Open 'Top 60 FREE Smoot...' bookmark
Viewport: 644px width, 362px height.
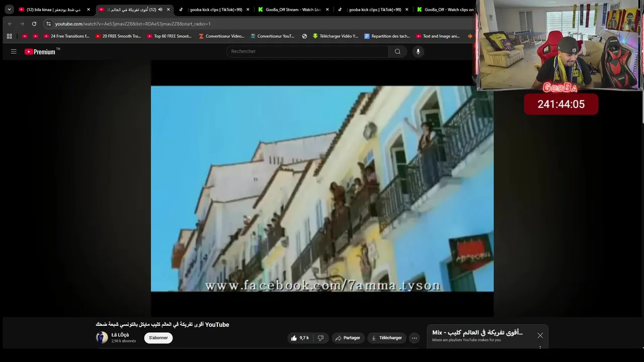(170, 36)
